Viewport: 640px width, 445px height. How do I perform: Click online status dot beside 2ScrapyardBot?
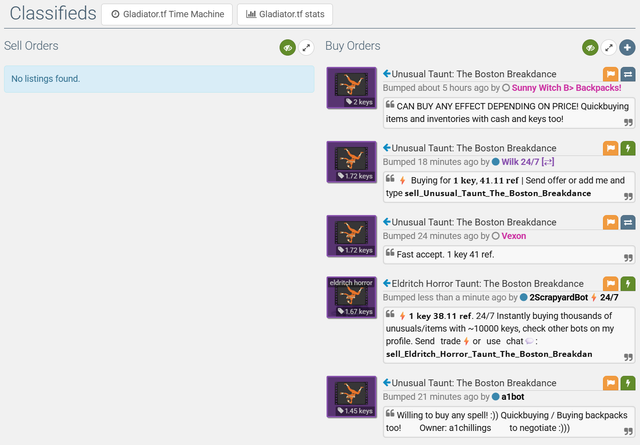coord(523,297)
